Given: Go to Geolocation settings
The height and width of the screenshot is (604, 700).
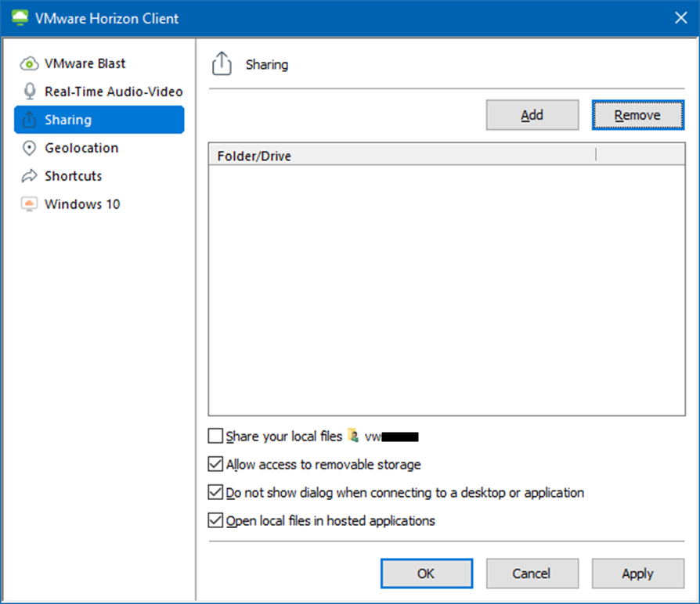Looking at the screenshot, I should (x=99, y=148).
